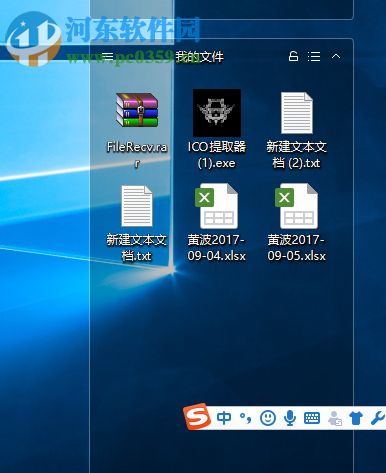
Task: Open 新建文本文档 (2).txt file icon
Action: point(297,113)
